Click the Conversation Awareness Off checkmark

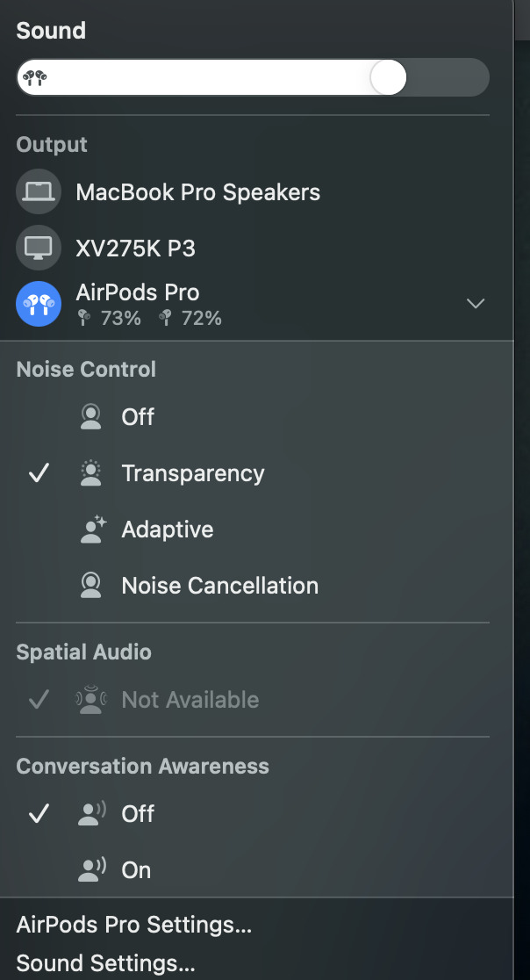pos(39,814)
